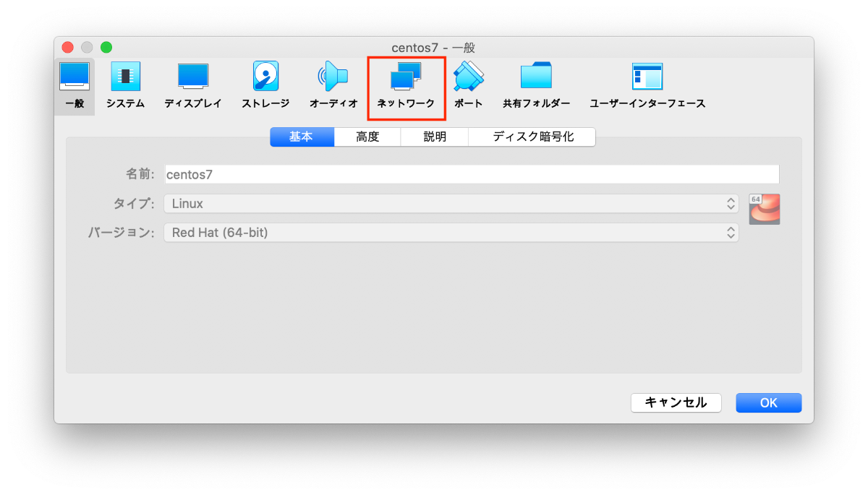Screen dimensions: 868x495
Task: Open the ストレージ settings icon
Action: click(x=265, y=86)
